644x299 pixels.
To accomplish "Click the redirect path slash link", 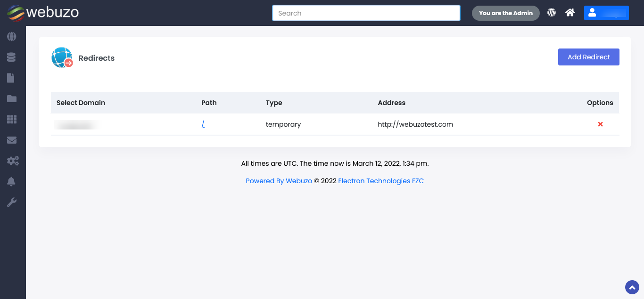I will (203, 124).
